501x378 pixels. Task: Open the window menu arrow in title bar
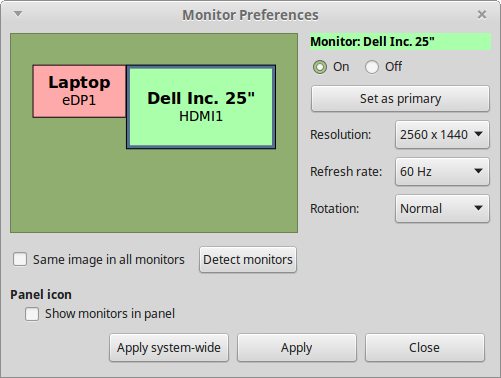click(18, 14)
